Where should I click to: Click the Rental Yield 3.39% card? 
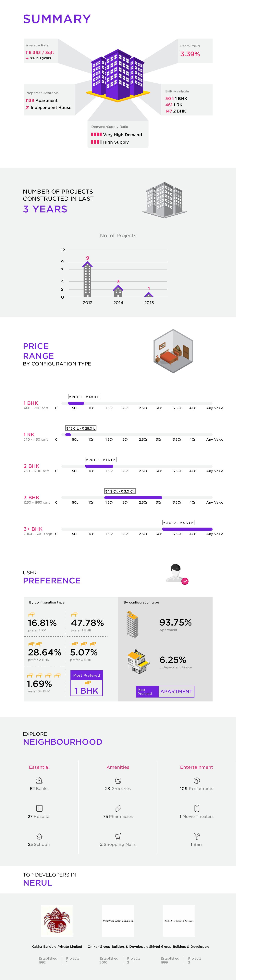[x=195, y=51]
